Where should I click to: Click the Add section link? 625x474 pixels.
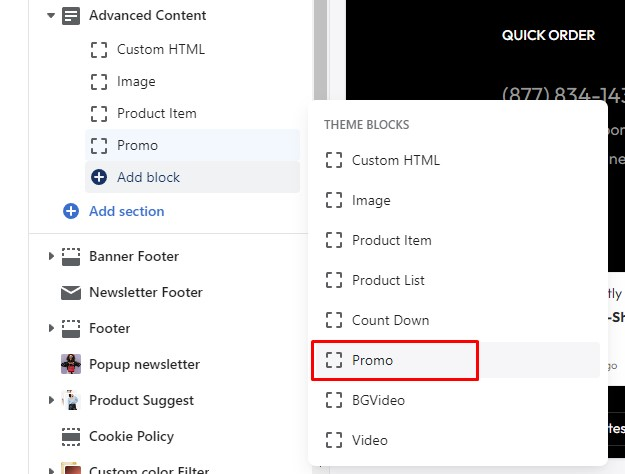126,212
